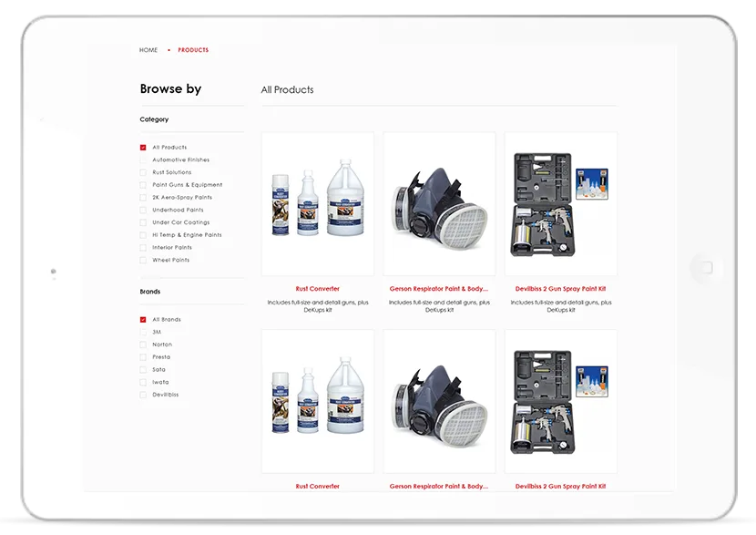This screenshot has width=756, height=535.
Task: Enable the Presta brand checkbox
Action: [143, 357]
